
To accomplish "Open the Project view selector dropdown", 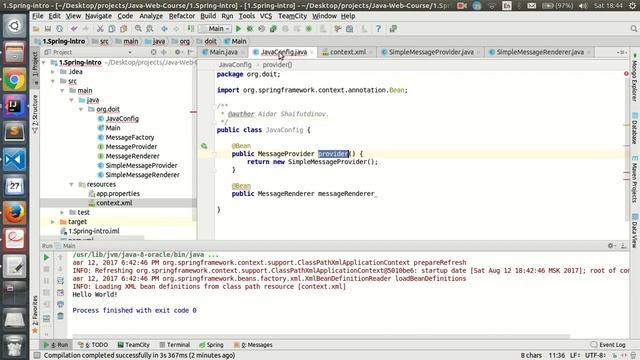I will click(130, 52).
